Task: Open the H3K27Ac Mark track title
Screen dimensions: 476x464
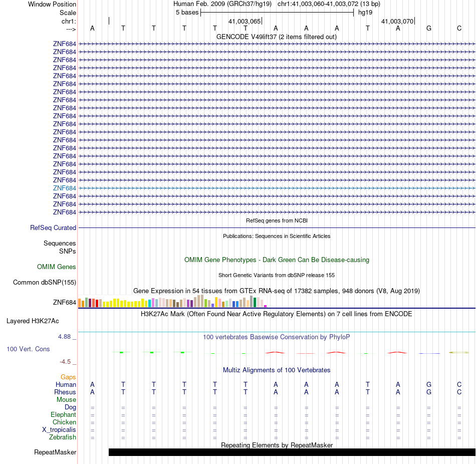Action: (276, 314)
